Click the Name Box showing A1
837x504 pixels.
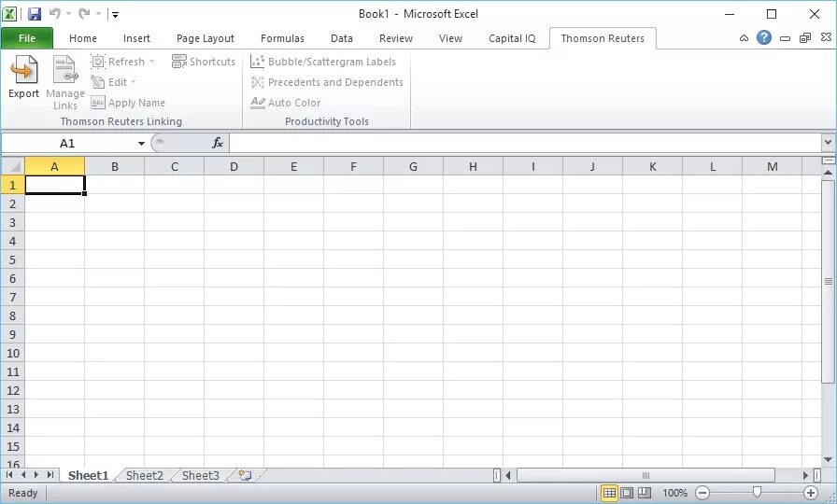pyautogui.click(x=67, y=143)
